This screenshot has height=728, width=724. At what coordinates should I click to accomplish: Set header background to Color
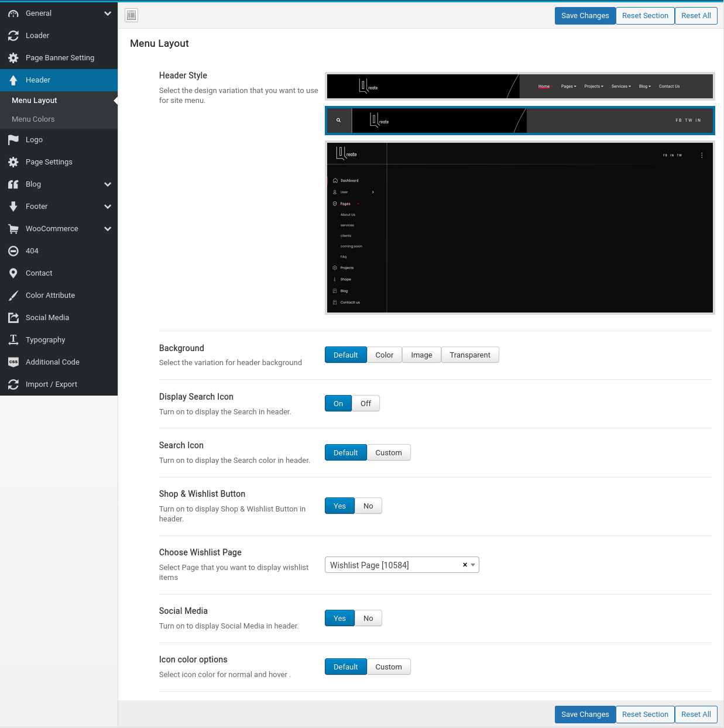coord(385,355)
